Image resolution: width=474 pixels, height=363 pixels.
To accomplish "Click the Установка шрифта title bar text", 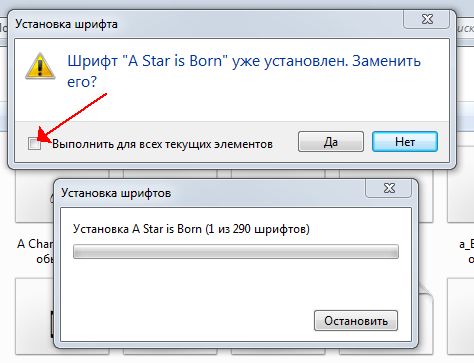I will [x=66, y=24].
